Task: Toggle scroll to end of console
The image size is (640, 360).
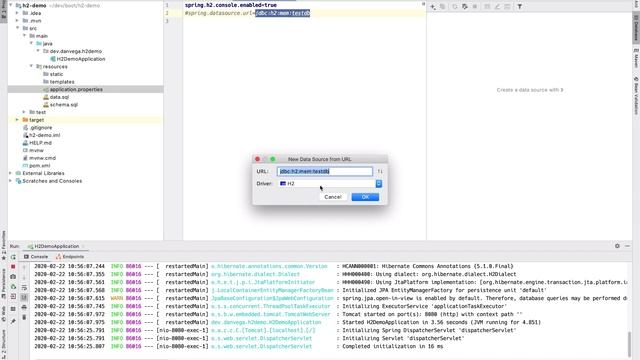Action: click(x=24, y=297)
